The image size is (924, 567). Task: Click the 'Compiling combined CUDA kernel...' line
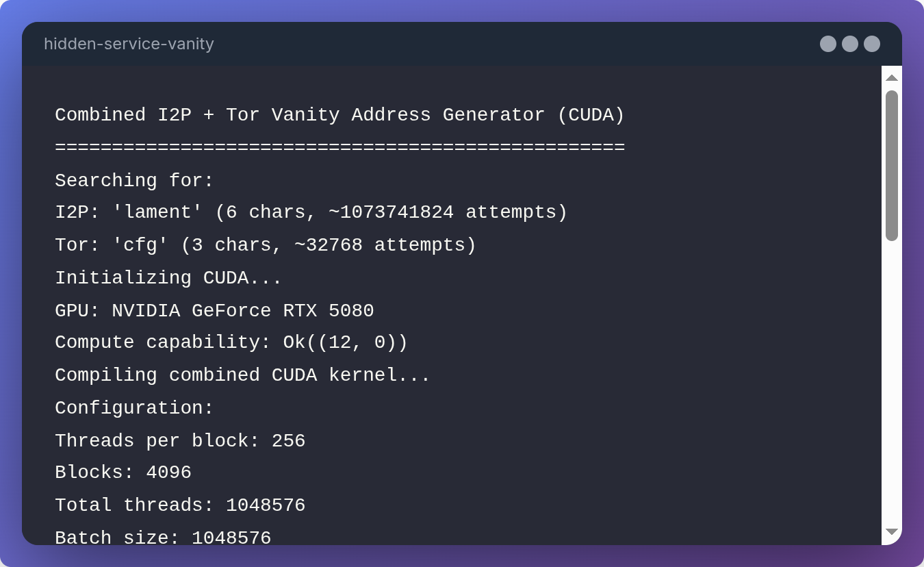[x=242, y=375]
